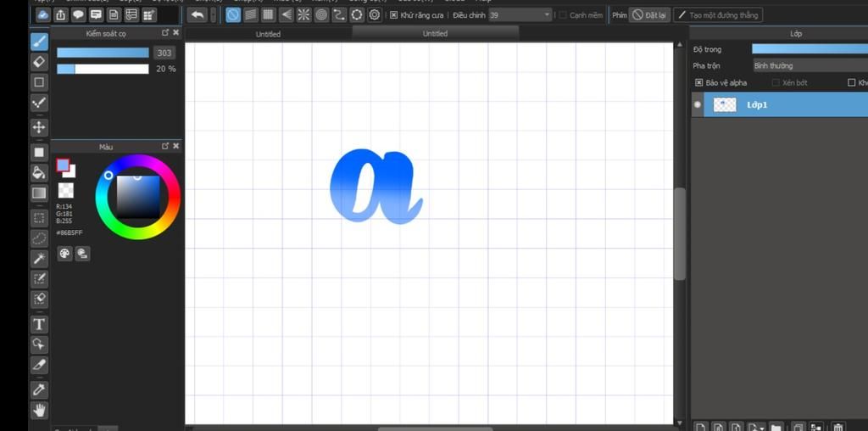868x431 pixels.
Task: Enable crisscross grid snap
Action: tap(269, 15)
